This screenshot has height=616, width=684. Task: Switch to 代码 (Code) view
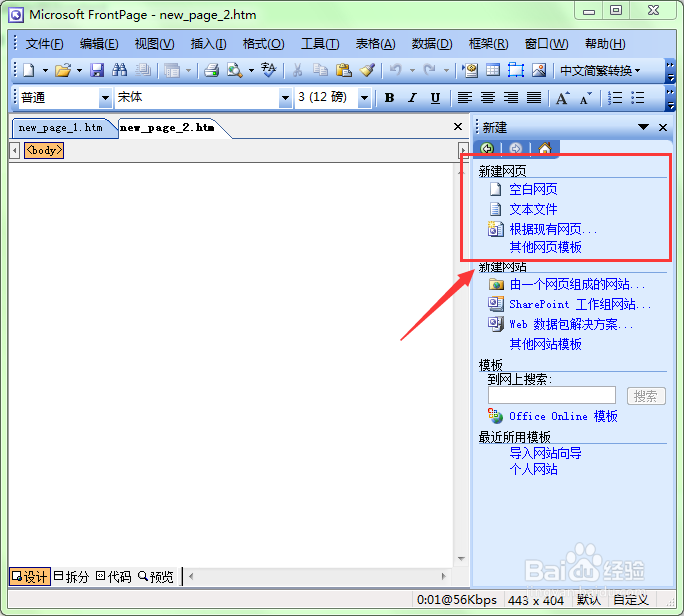coord(113,577)
